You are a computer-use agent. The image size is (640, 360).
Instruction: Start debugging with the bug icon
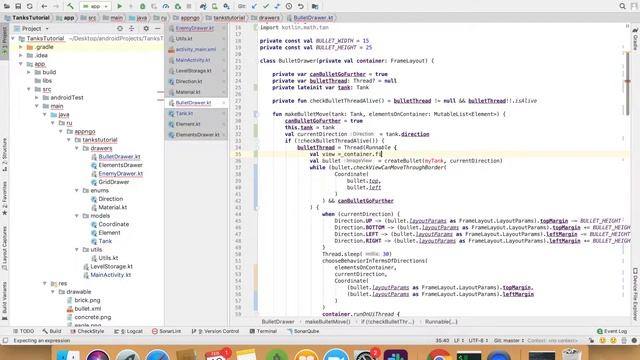[x=142, y=6]
